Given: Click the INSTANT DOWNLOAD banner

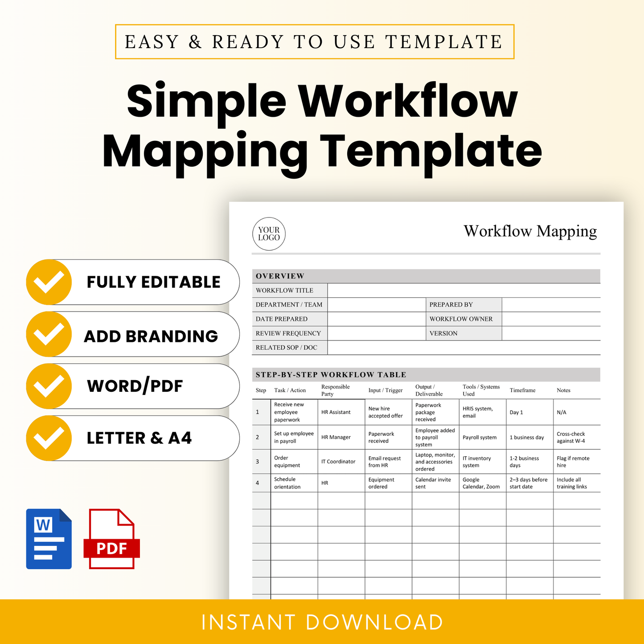Looking at the screenshot, I should point(322,622).
